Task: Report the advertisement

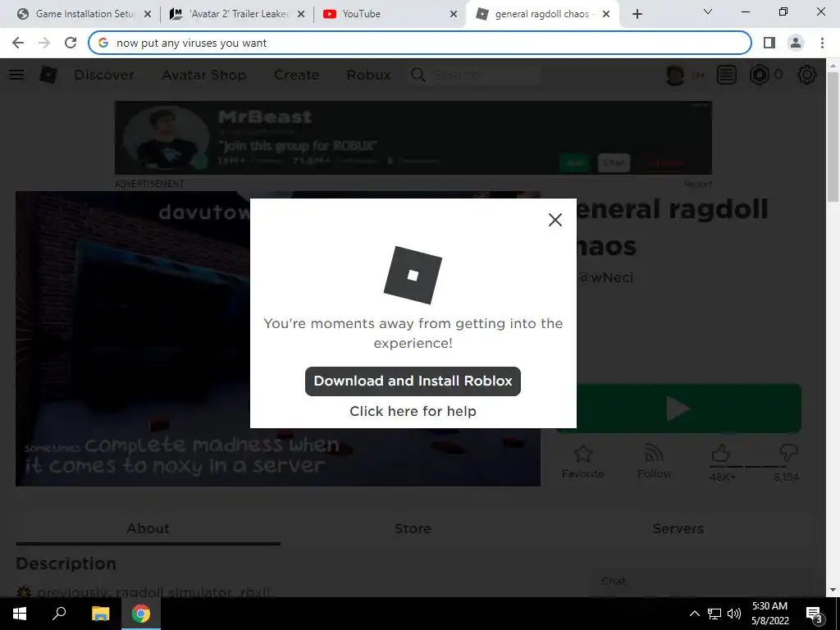Action: click(697, 184)
